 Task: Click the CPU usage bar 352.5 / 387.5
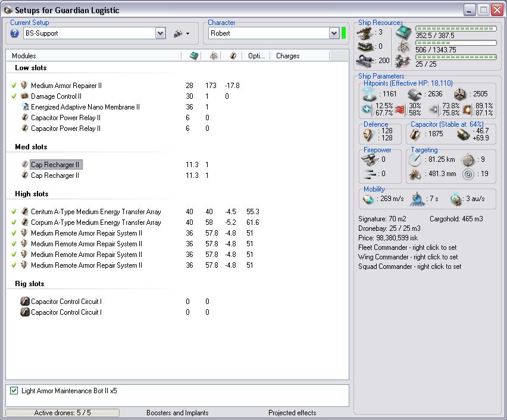click(x=456, y=29)
